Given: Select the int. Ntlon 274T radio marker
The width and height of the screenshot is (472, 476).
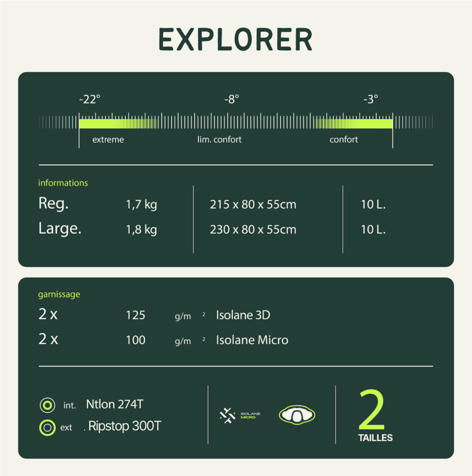Looking at the screenshot, I should click(46, 405).
